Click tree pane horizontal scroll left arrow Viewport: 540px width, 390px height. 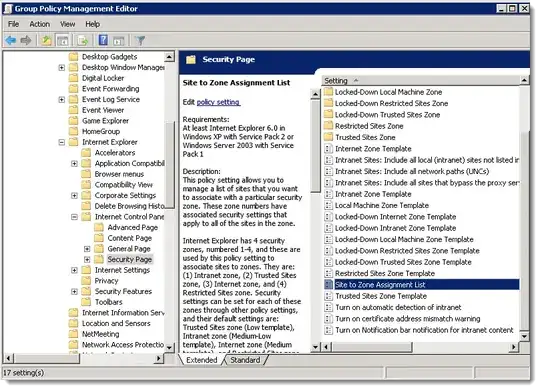click(8, 359)
